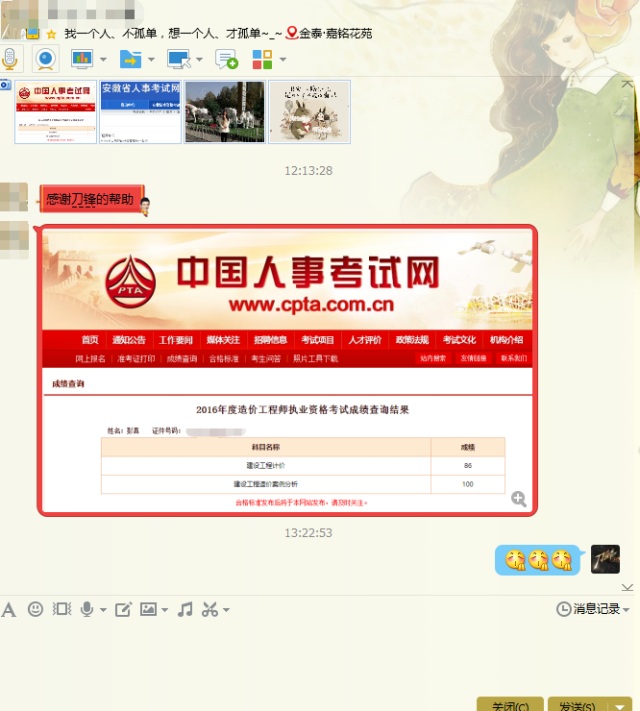Expand the send picture dropdown arrow
640x711 pixels.
165,610
